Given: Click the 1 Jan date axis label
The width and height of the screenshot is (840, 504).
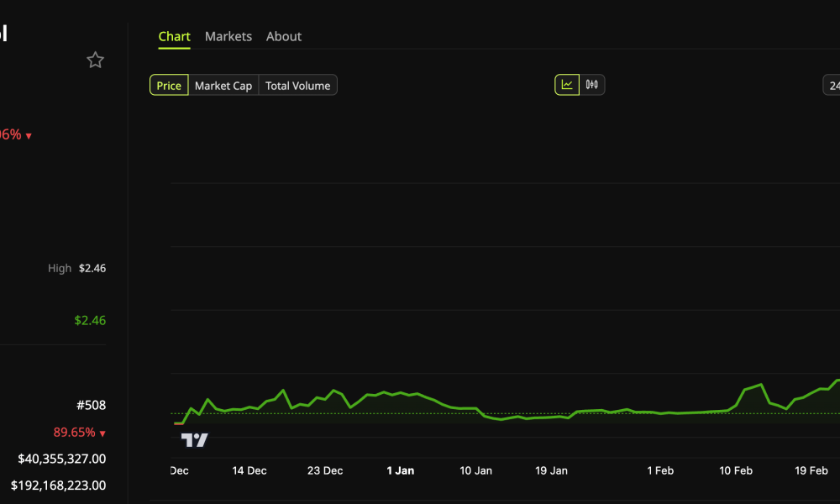Looking at the screenshot, I should (400, 470).
